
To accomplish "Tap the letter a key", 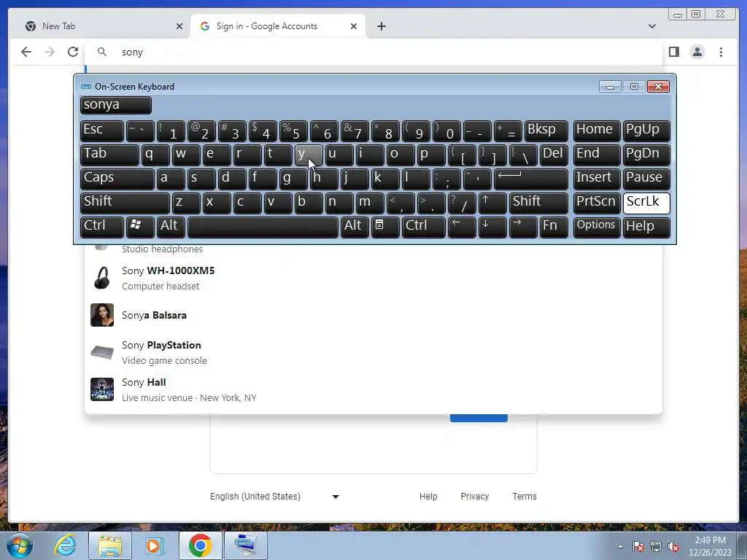I will pyautogui.click(x=171, y=179).
